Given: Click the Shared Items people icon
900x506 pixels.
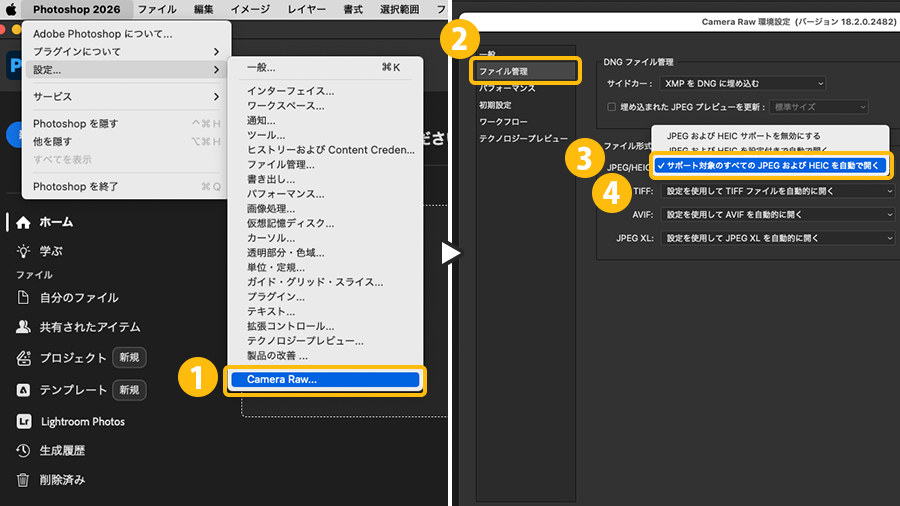Looking at the screenshot, I should pos(23,327).
